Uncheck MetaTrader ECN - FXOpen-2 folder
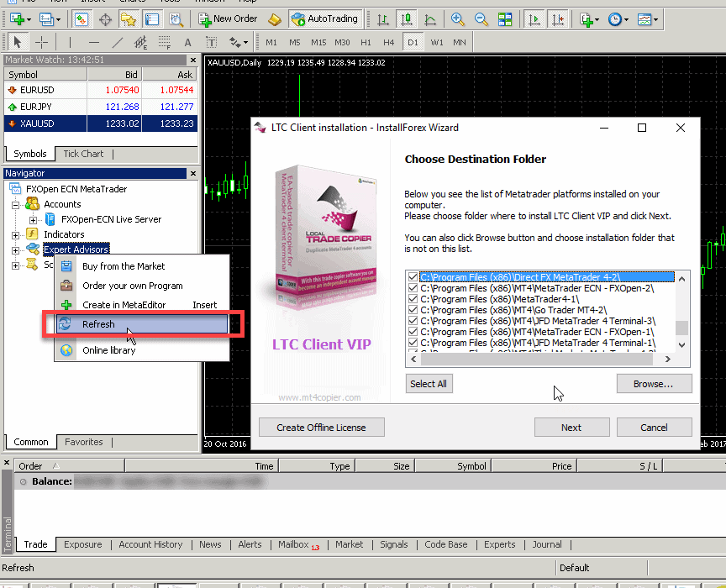 click(x=413, y=288)
